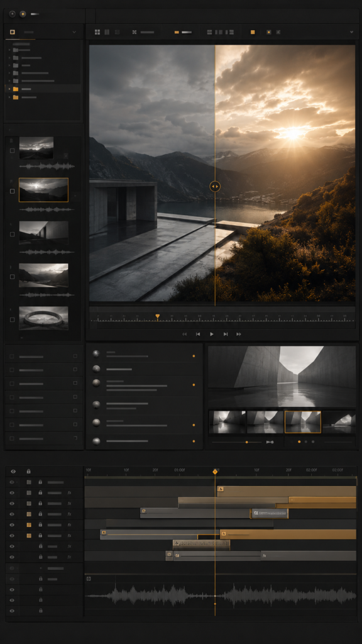
Task: Hide the topmost timeline track using its eye icon
Action: (12, 482)
